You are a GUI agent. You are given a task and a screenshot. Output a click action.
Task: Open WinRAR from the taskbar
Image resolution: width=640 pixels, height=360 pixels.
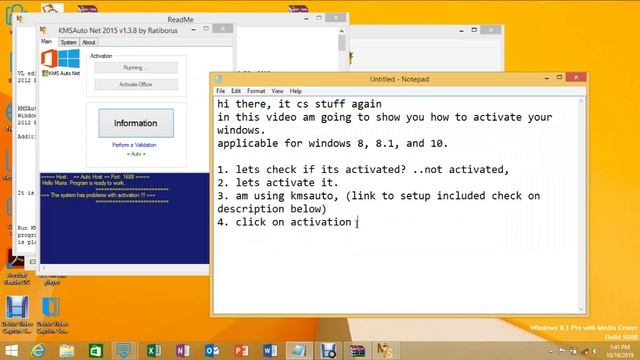tap(357, 351)
